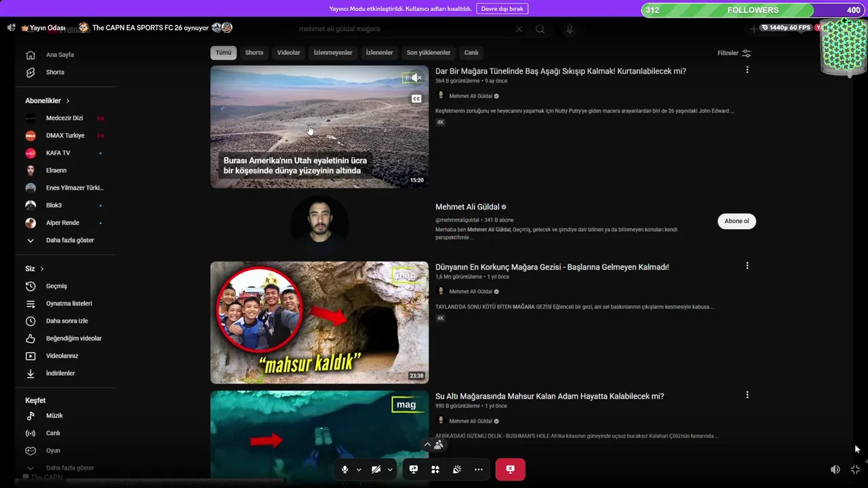Click the 1440p 60 FPS stream quality badge
Image resolution: width=868 pixels, height=488 pixels.
pos(786,28)
